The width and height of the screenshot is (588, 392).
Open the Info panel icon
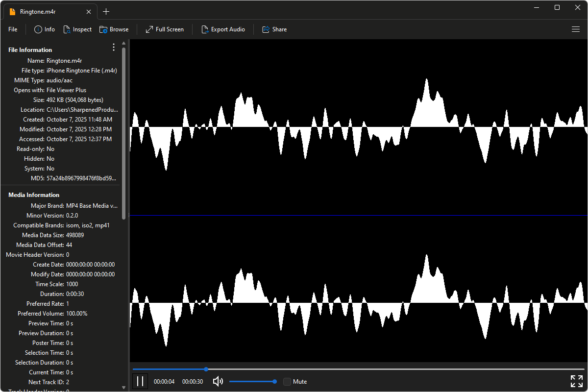(x=38, y=29)
